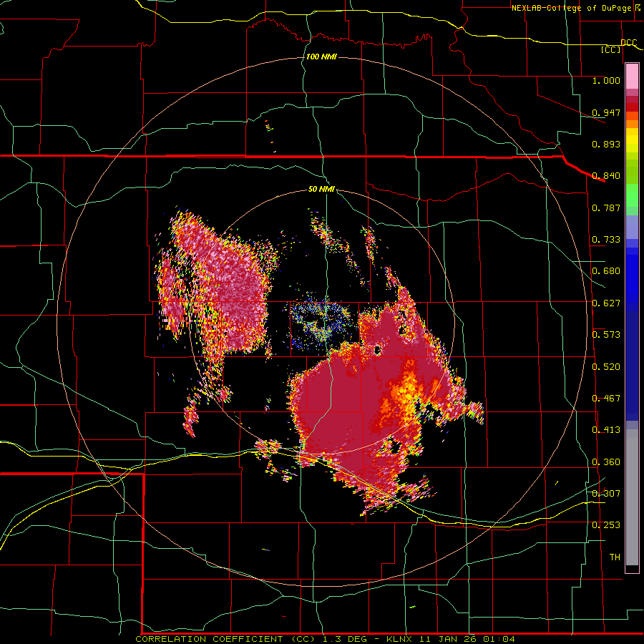
Task: Click the NEXLAB-College of DuPage header text
Action: 571,8
